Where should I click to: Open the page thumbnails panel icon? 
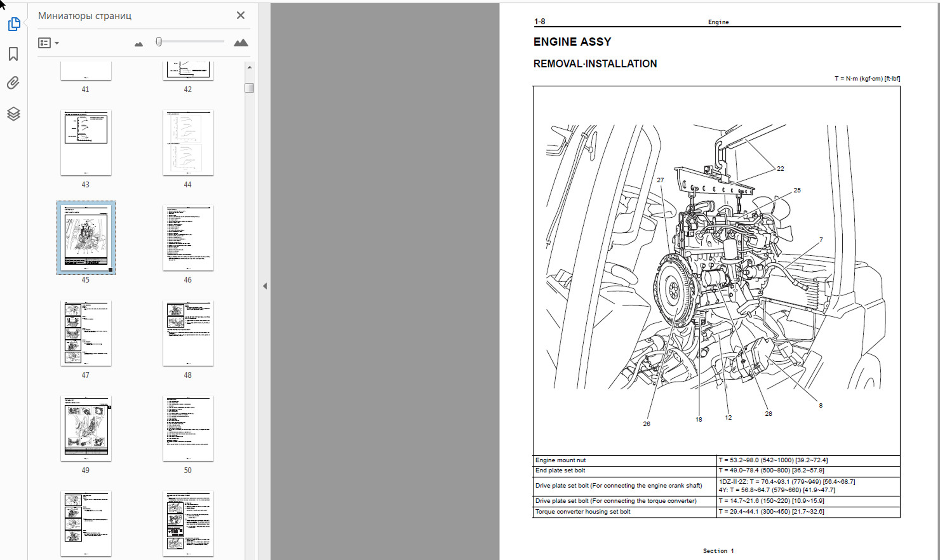(x=14, y=24)
